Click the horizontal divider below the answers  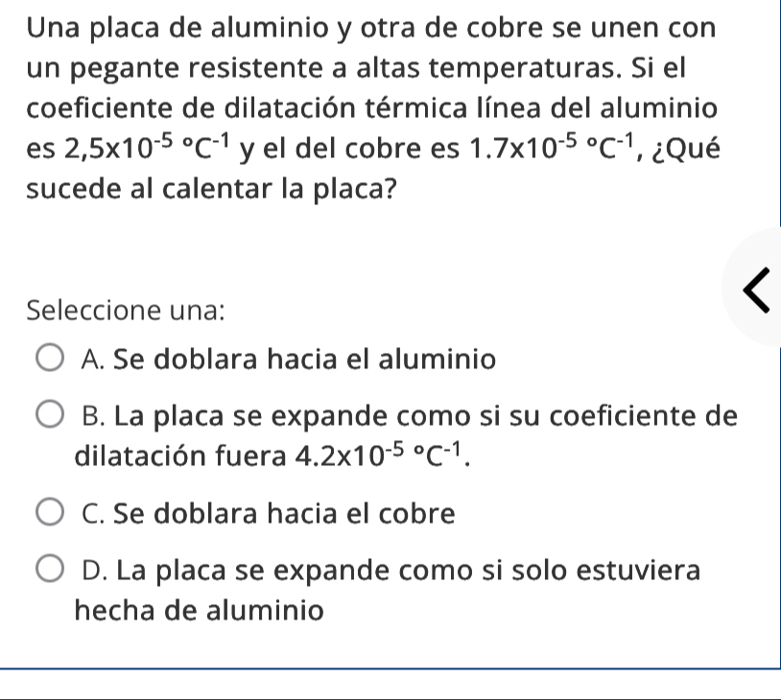point(390,668)
